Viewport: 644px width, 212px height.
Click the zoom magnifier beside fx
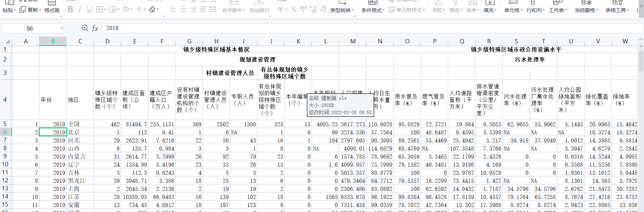point(85,29)
